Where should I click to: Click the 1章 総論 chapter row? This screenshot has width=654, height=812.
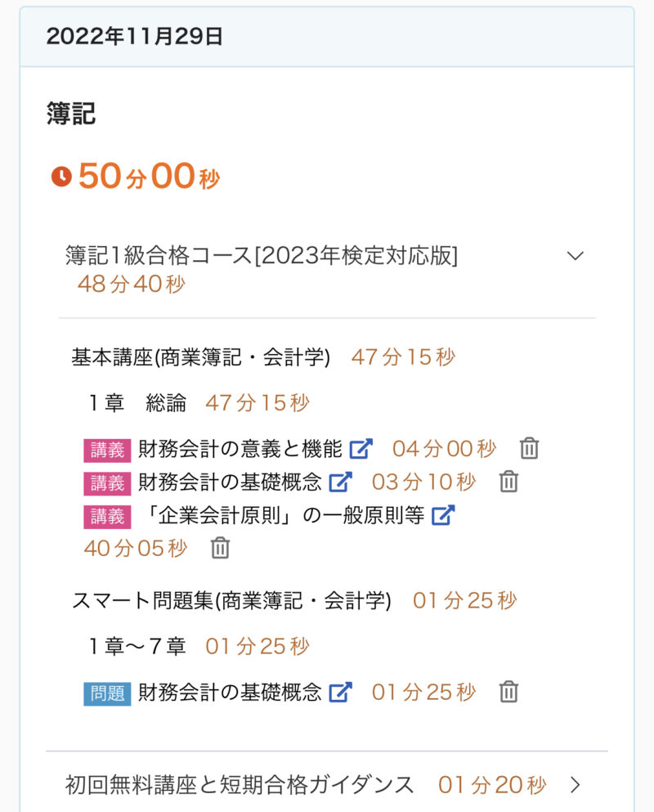coord(137,403)
